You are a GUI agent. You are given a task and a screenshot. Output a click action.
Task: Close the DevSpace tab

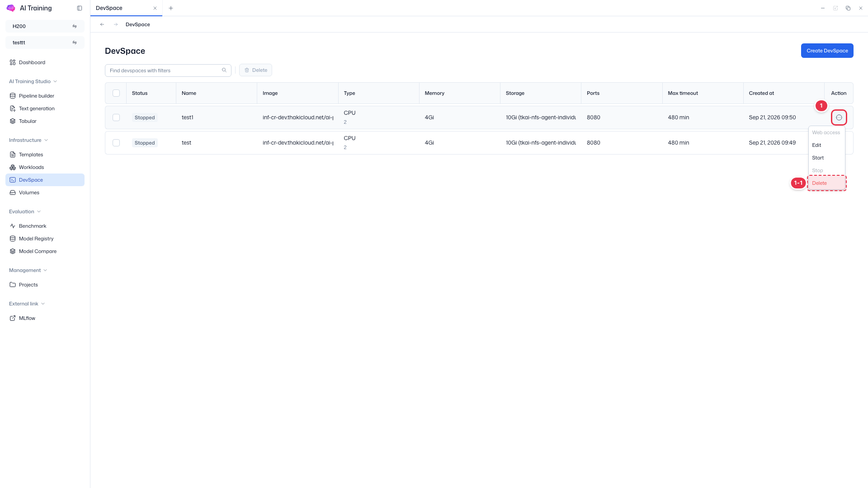pos(155,8)
